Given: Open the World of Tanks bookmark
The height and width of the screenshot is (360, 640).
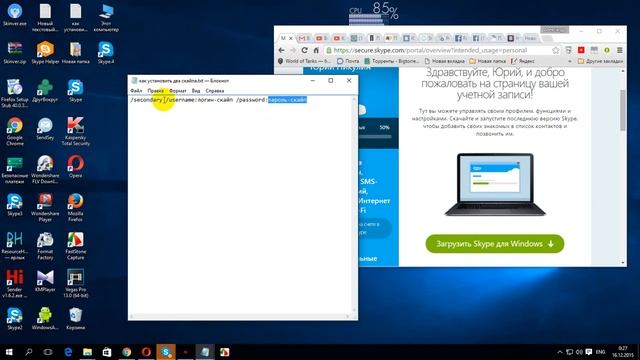Looking at the screenshot, I should tap(304, 61).
